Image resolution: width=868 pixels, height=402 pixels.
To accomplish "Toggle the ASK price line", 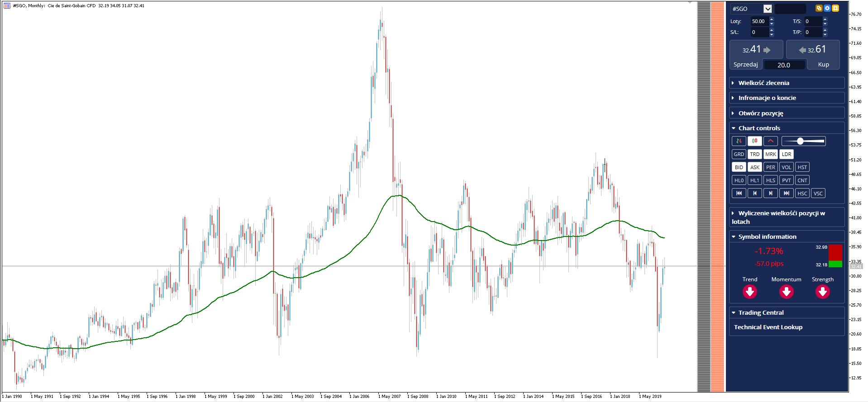I will point(754,167).
